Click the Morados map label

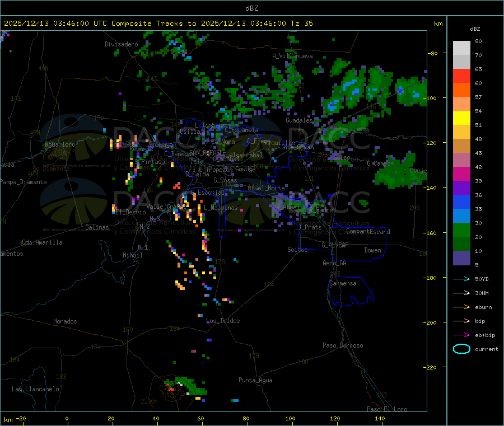click(x=65, y=321)
